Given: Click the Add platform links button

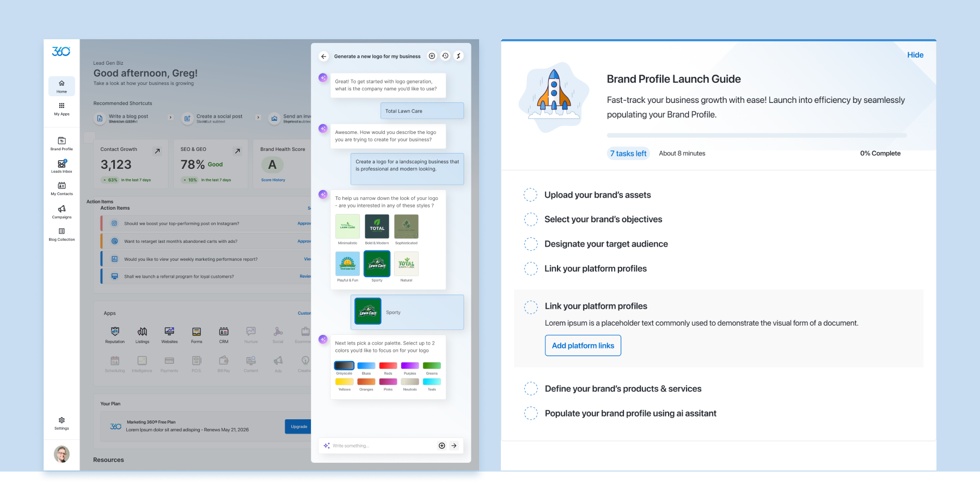Looking at the screenshot, I should tap(583, 346).
